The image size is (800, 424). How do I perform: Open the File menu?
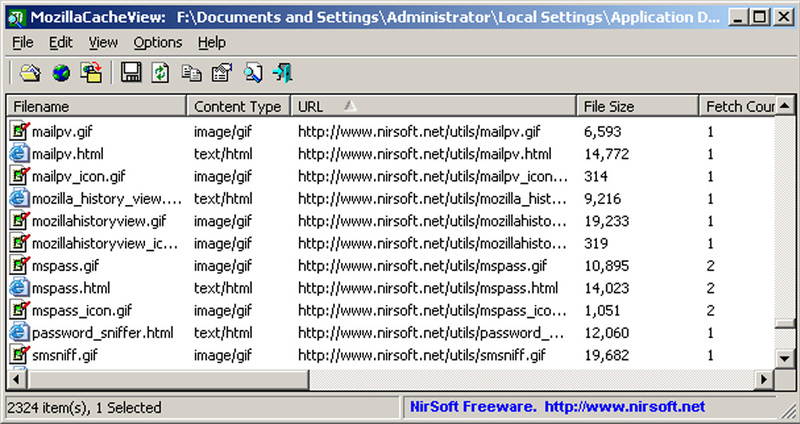click(x=23, y=42)
